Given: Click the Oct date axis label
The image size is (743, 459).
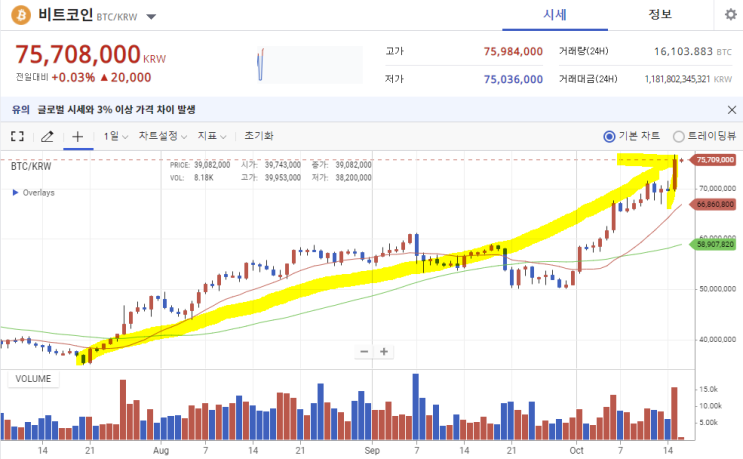Looking at the screenshot, I should pyautogui.click(x=576, y=450).
